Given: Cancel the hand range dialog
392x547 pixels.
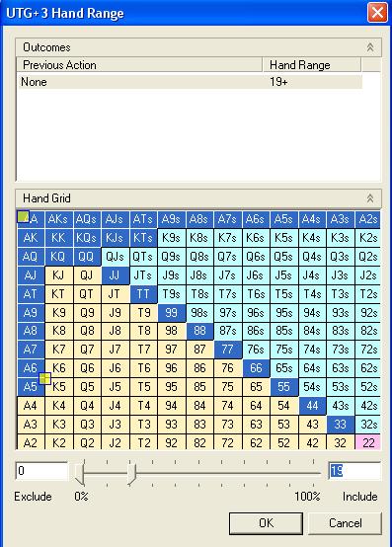Looking at the screenshot, I should [x=345, y=523].
